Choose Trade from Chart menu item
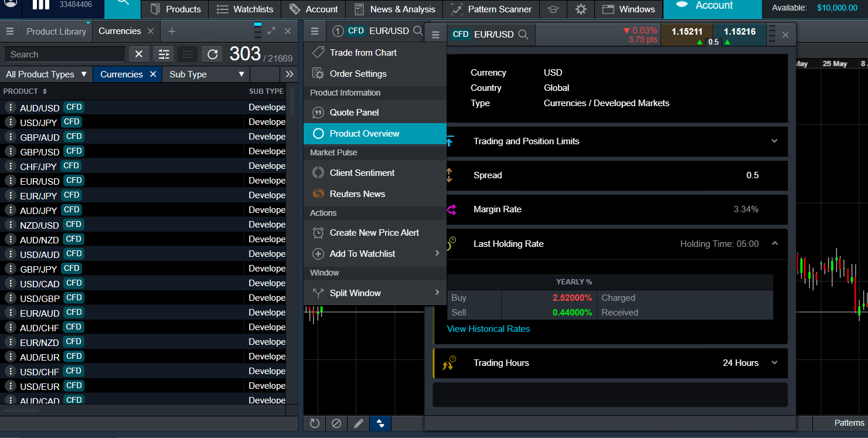 coord(375,53)
